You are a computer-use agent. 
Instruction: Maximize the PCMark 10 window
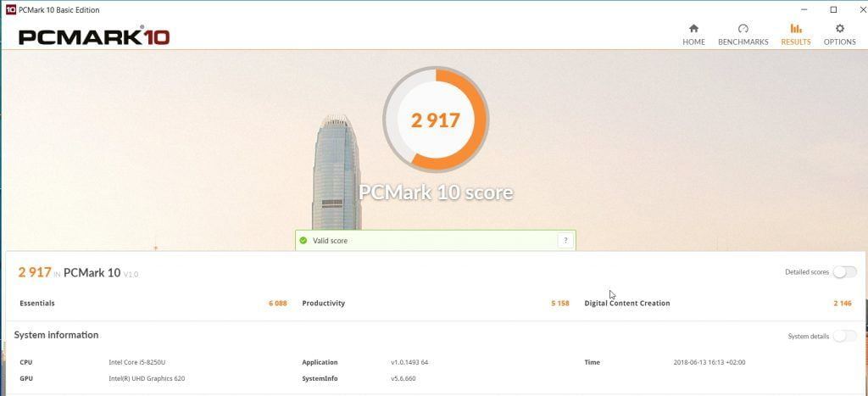[x=833, y=9]
